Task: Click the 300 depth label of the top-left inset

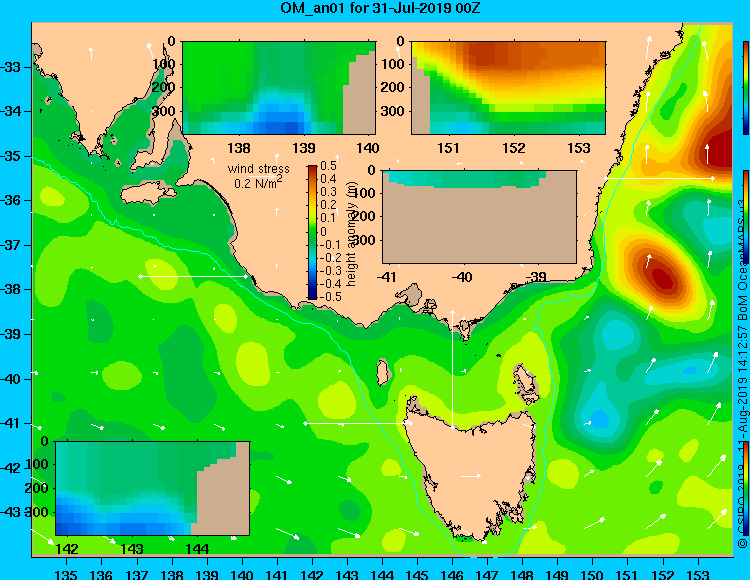Action: [164, 111]
